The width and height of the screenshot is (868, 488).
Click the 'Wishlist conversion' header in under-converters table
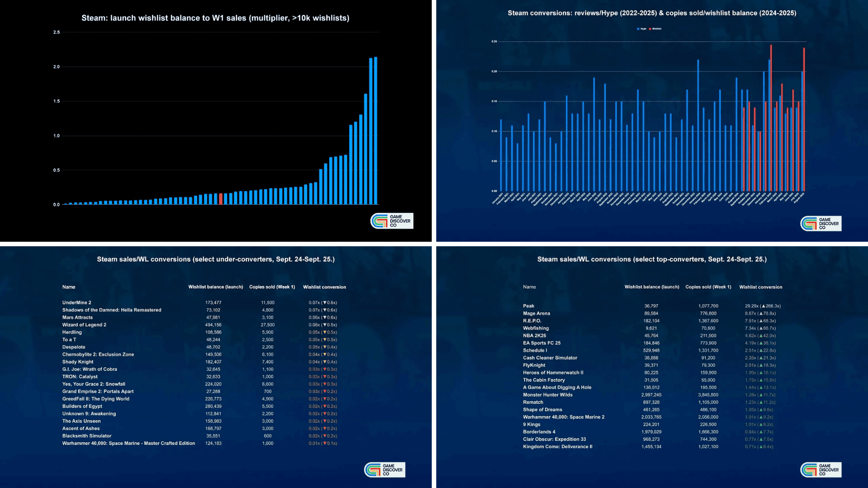coord(324,287)
